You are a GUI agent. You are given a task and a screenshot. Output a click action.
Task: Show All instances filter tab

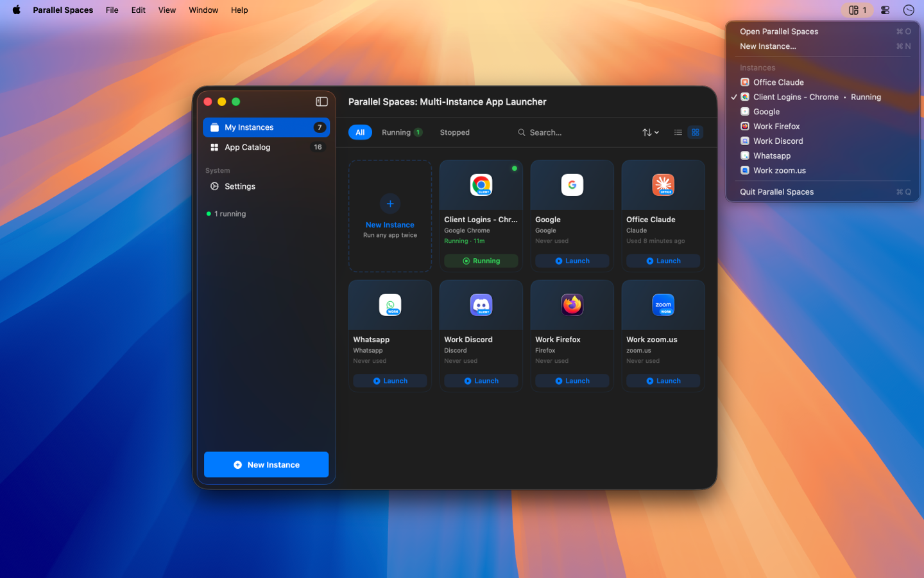[x=360, y=132]
